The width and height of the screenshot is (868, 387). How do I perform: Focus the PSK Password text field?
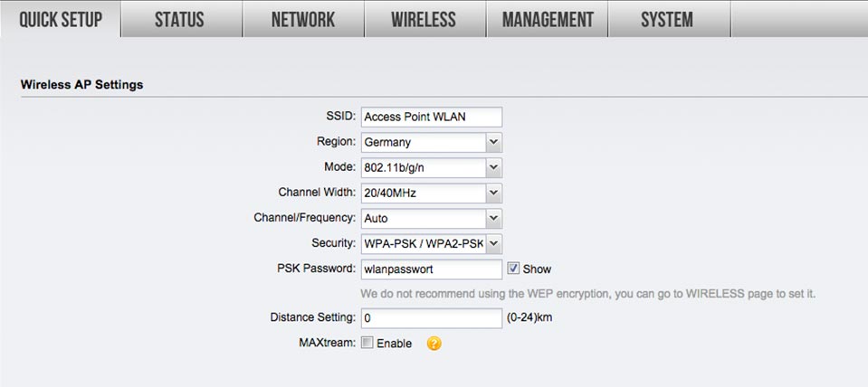click(431, 269)
